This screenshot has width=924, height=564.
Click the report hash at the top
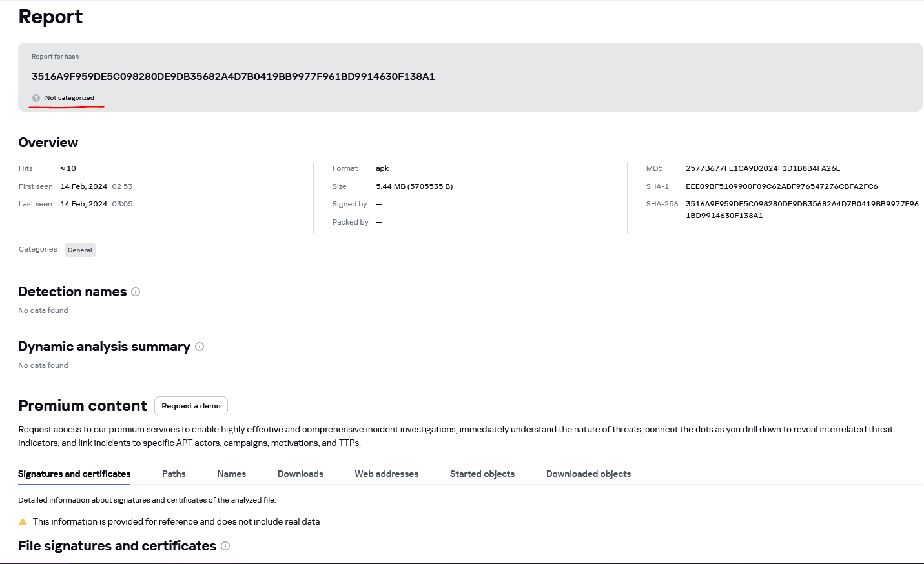coord(233,76)
